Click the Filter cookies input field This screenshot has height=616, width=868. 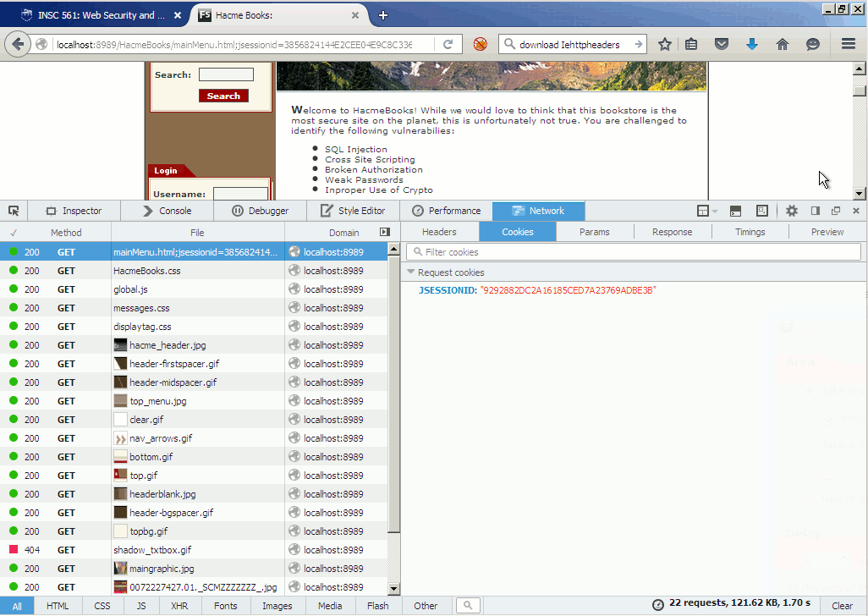(x=635, y=252)
